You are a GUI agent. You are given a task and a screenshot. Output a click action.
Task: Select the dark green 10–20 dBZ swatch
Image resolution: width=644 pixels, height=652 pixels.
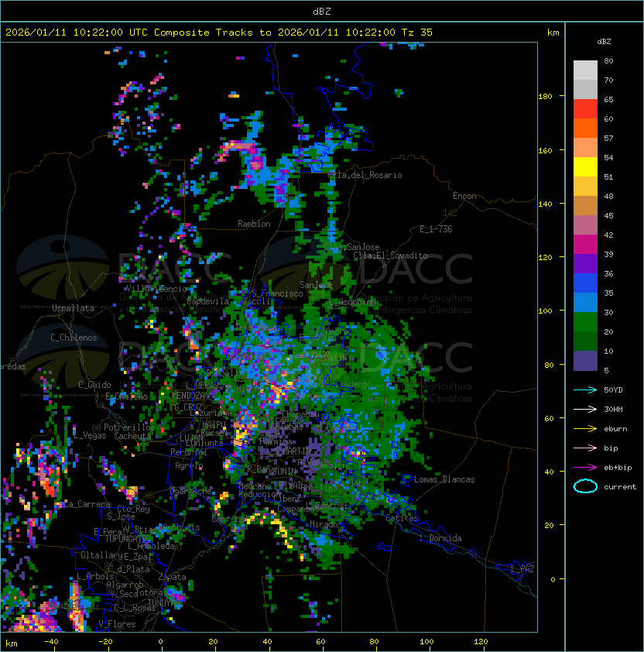tap(585, 341)
